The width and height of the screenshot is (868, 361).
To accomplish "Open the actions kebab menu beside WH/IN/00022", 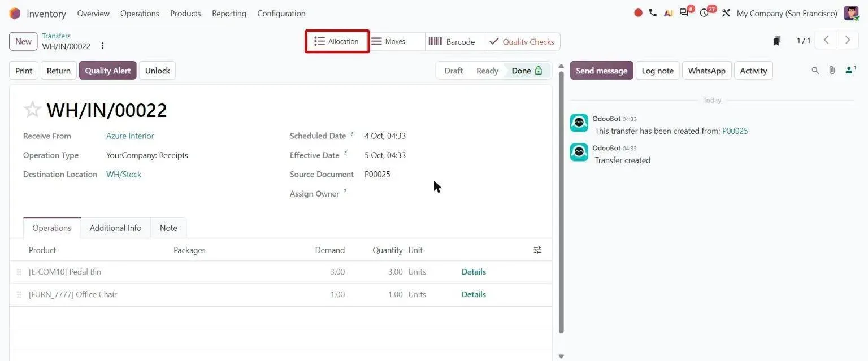I will pos(102,46).
